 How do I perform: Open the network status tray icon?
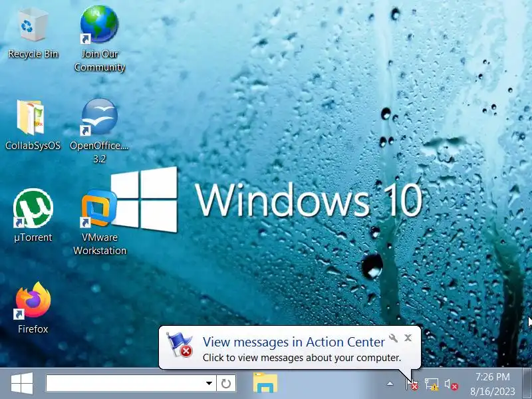pyautogui.click(x=432, y=384)
